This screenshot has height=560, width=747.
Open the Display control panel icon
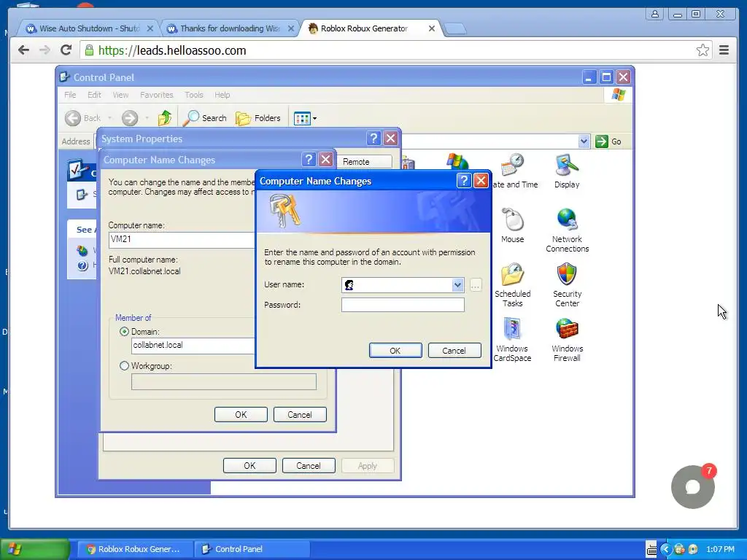566,171
